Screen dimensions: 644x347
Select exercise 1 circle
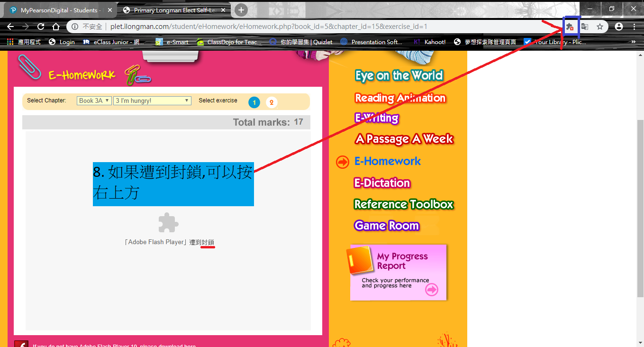point(254,102)
